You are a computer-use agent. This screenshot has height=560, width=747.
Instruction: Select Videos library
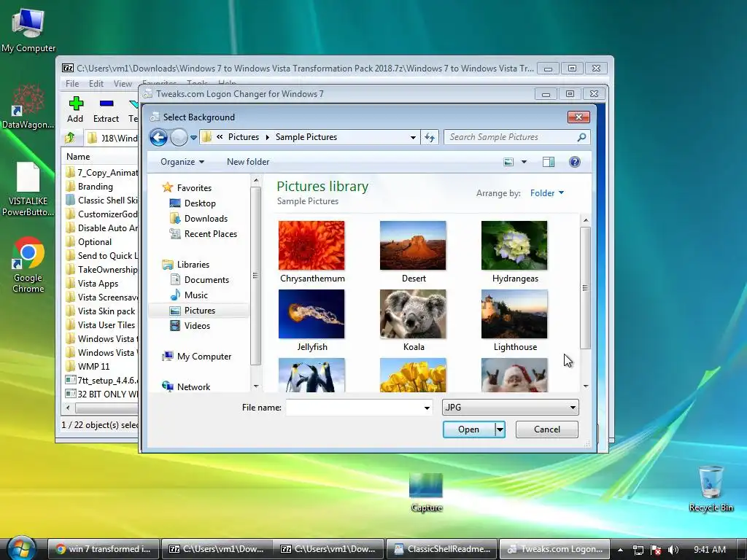pyautogui.click(x=190, y=326)
